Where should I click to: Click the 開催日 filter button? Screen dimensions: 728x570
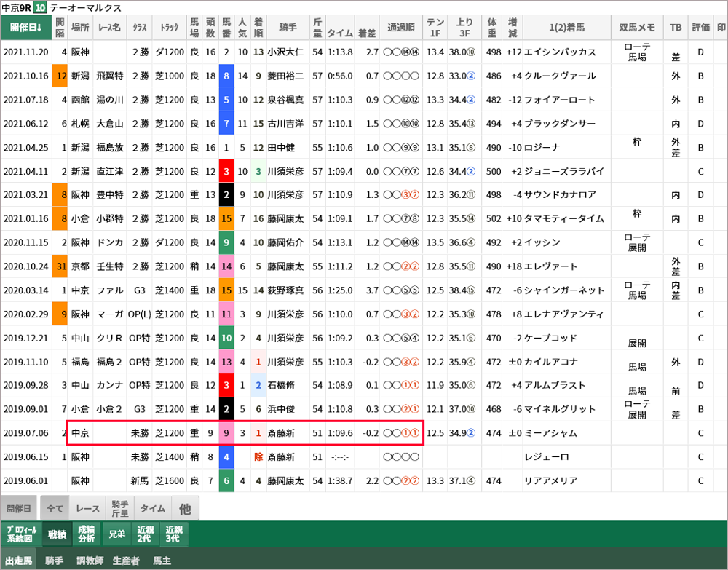[x=19, y=508]
